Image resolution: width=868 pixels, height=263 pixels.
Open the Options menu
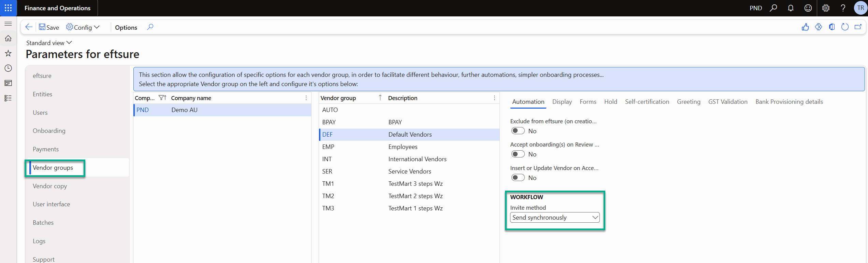(126, 27)
